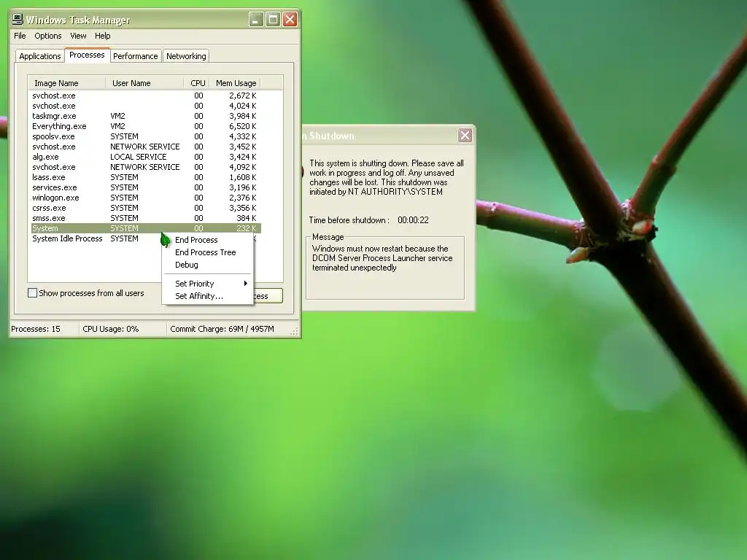Close the Windows Task Manager window
This screenshot has width=747, height=560.
pyautogui.click(x=290, y=20)
